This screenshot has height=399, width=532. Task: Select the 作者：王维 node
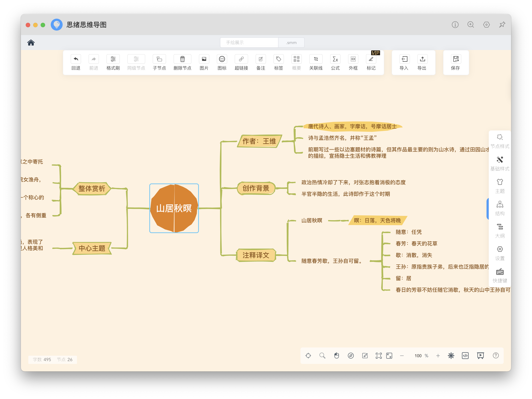259,141
